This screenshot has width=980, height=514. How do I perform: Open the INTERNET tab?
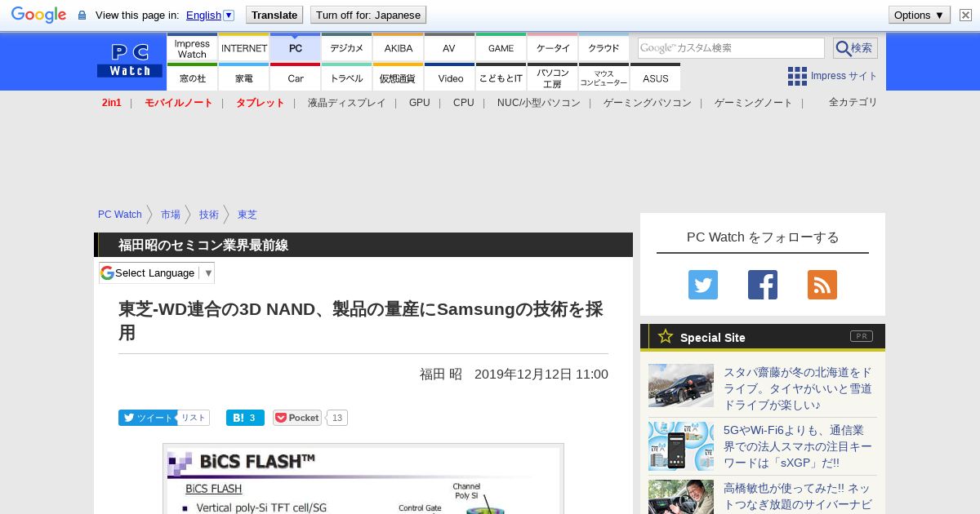tap(244, 48)
